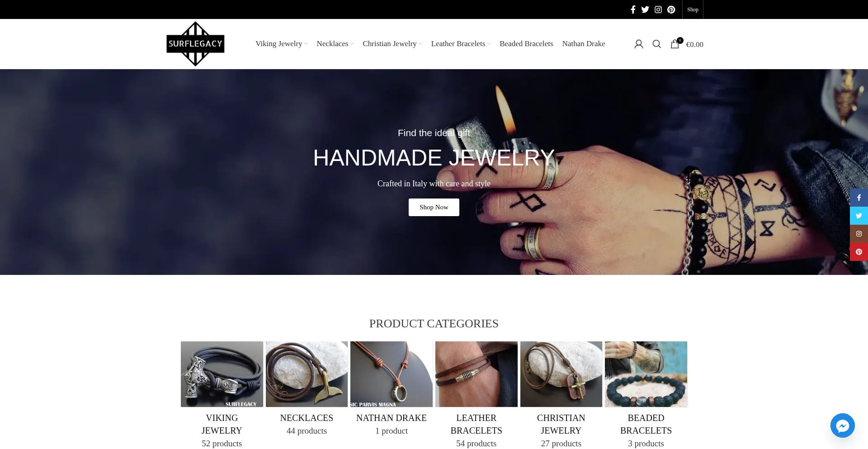Open Instagram link in top bar
This screenshot has width=868, height=449.
point(658,9)
